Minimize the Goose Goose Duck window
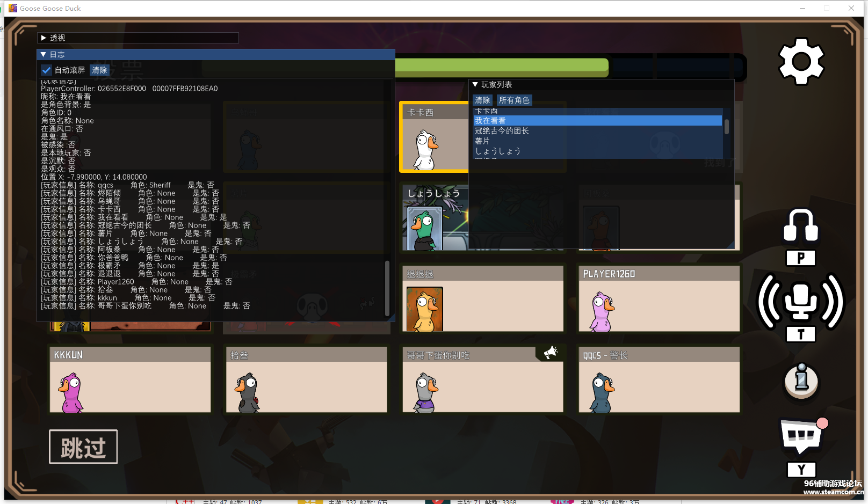The height and width of the screenshot is (504, 868). (x=802, y=8)
